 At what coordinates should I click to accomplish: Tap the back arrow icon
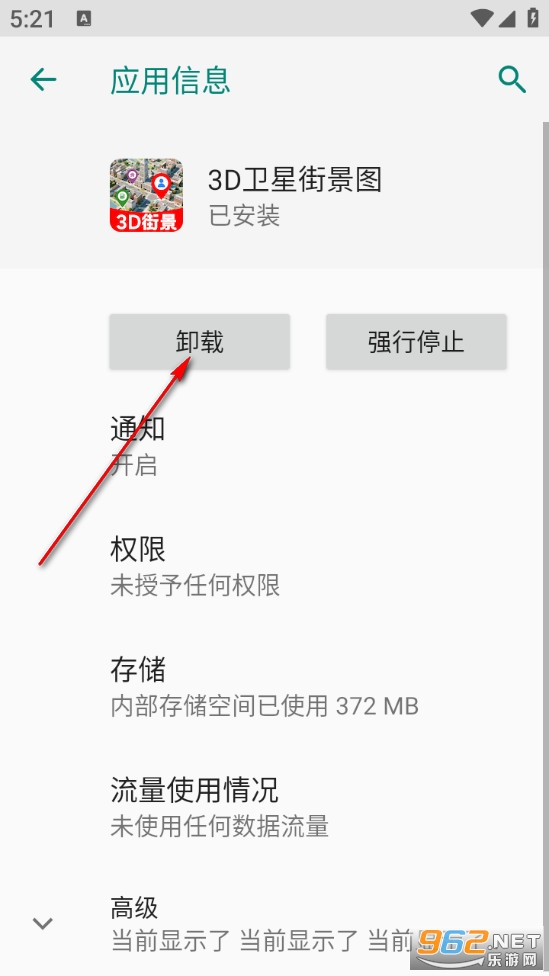(x=44, y=80)
